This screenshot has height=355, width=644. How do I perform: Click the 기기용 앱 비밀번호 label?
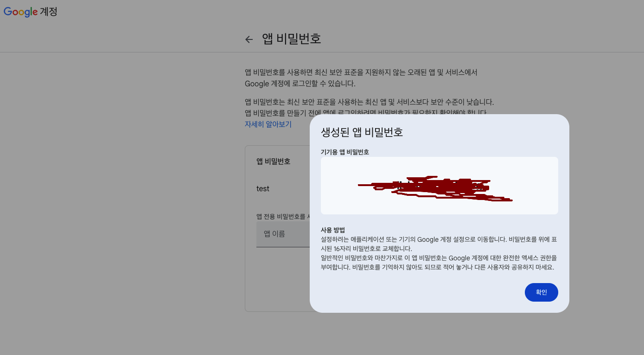345,152
